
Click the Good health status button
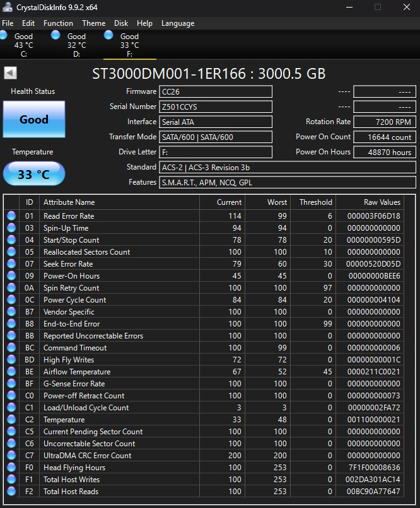34,119
